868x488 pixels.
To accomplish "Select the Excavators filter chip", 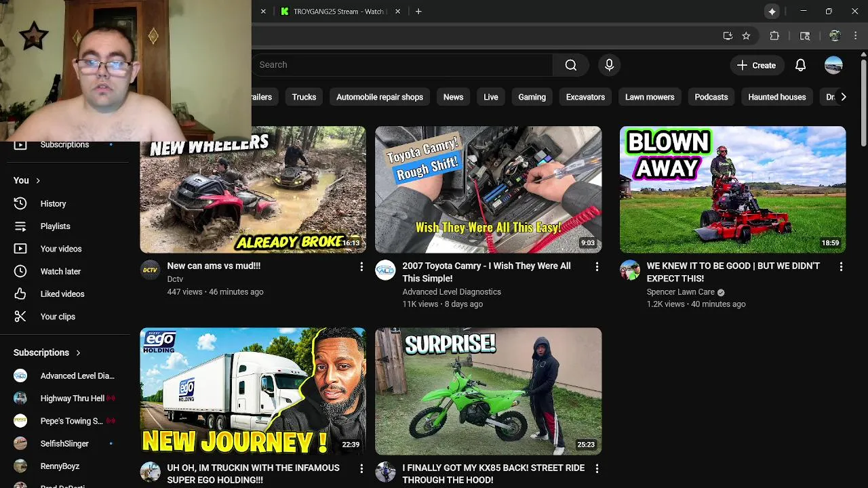I will tap(585, 97).
